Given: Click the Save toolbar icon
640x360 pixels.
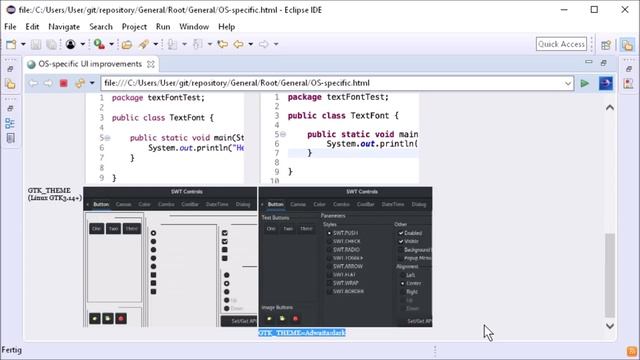Looking at the screenshot, I should click(36, 44).
